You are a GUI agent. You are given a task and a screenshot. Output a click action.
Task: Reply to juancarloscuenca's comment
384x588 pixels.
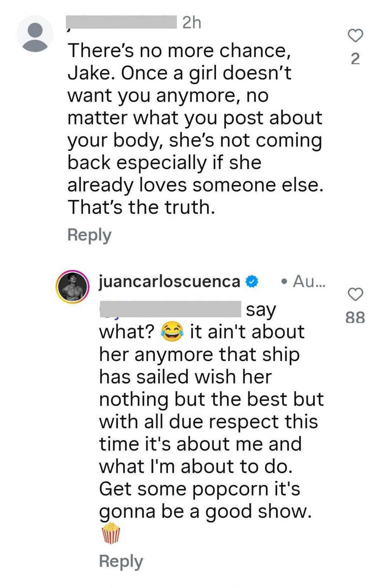click(x=120, y=560)
